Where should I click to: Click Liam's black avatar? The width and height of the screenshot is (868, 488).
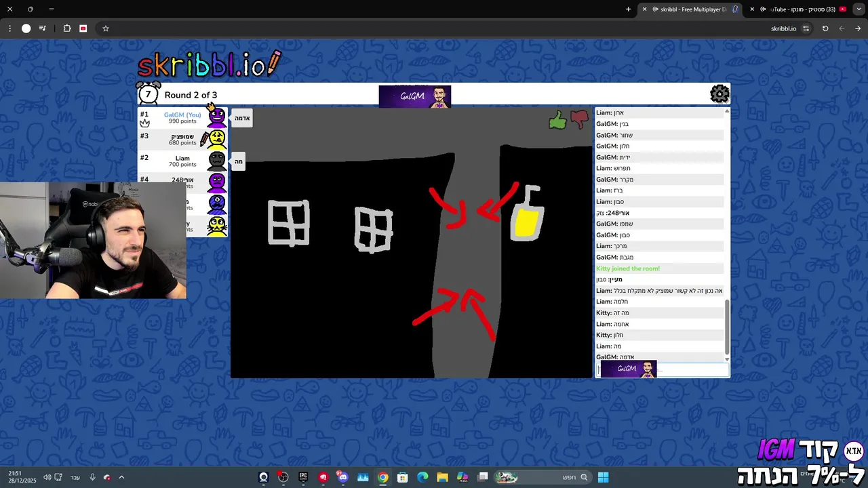coord(216,161)
